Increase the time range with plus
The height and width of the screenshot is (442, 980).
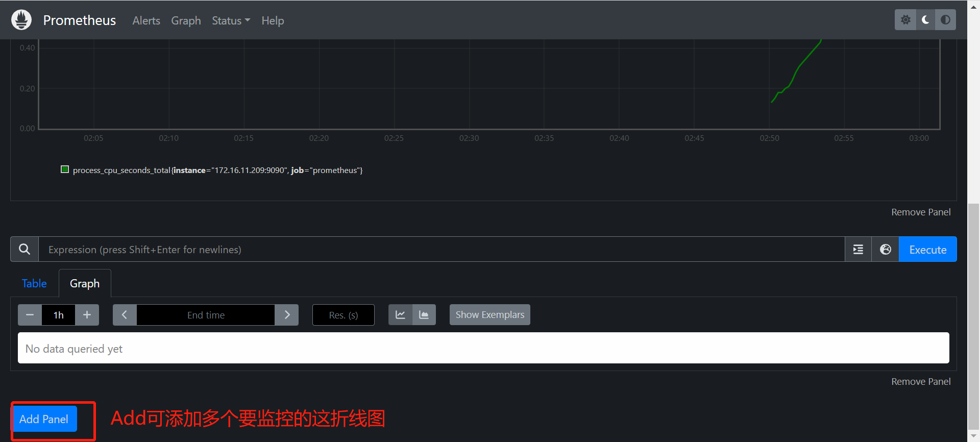(87, 315)
